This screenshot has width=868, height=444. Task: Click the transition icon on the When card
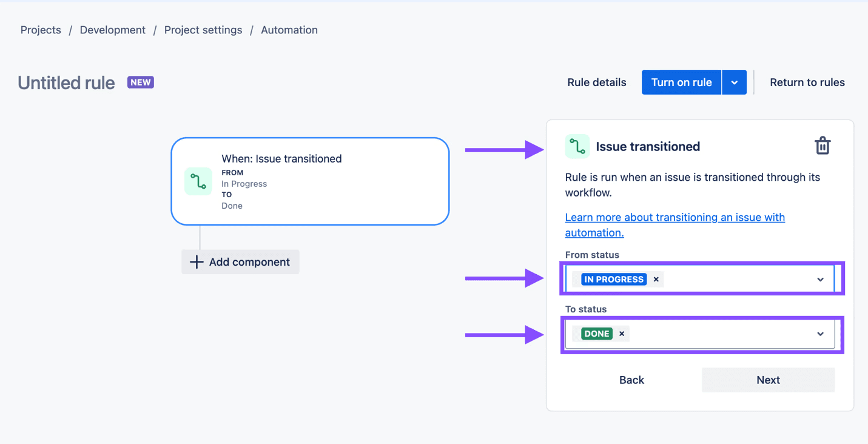tap(198, 181)
